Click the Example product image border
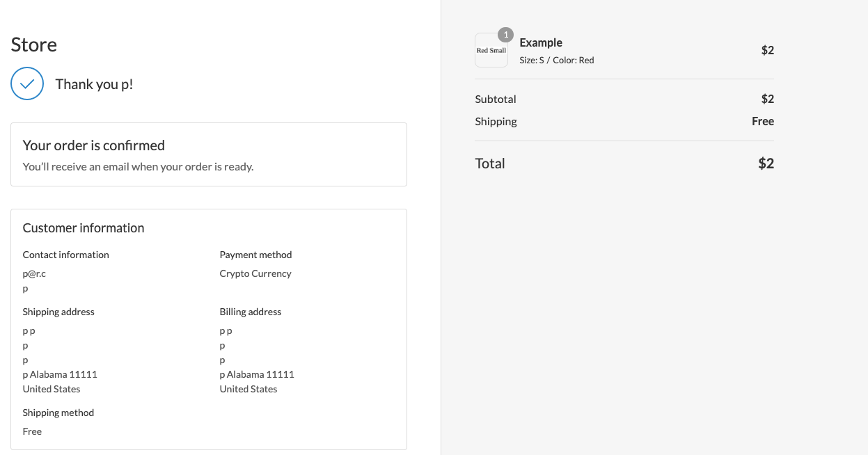 491,50
